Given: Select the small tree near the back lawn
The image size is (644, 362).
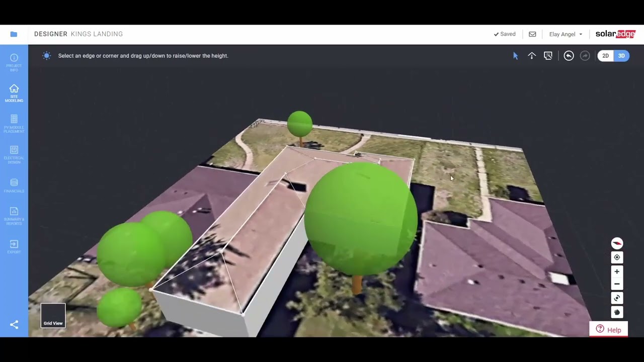Looking at the screenshot, I should pos(300,124).
